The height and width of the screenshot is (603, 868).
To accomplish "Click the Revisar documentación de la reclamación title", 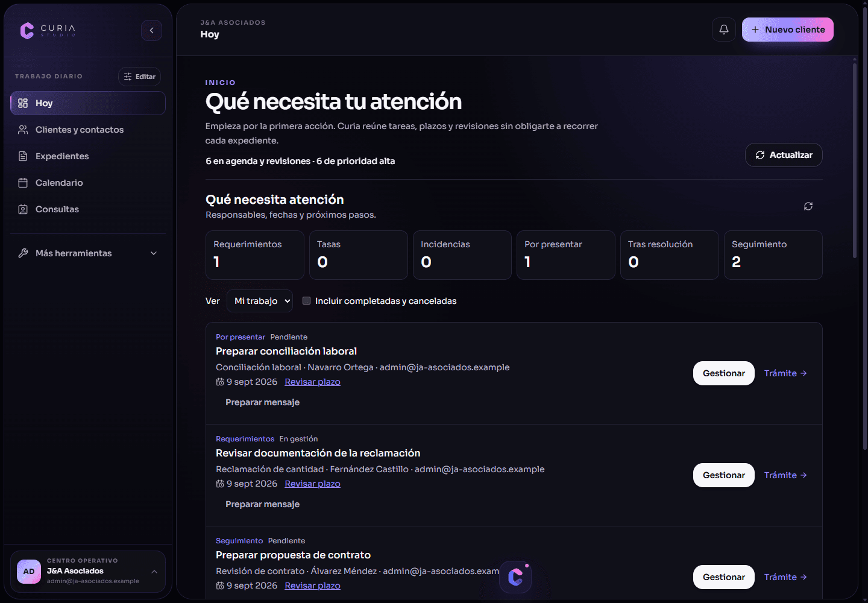I will [x=318, y=453].
